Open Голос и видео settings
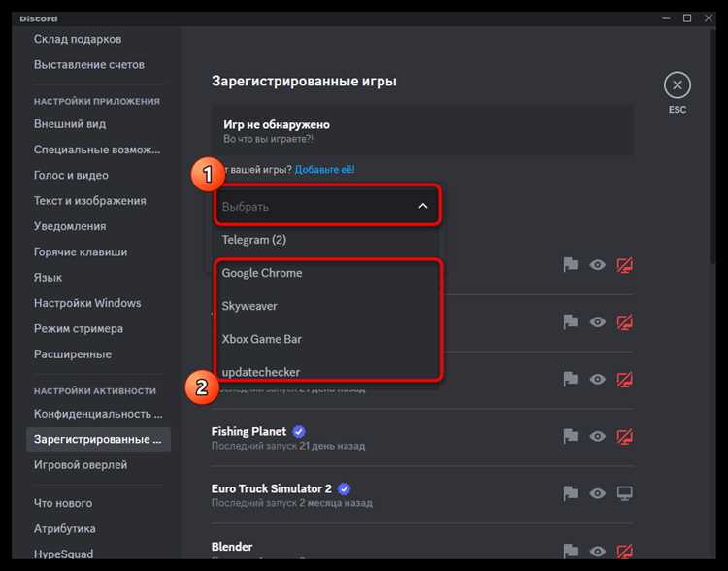This screenshot has height=571, width=728. pyautogui.click(x=71, y=175)
